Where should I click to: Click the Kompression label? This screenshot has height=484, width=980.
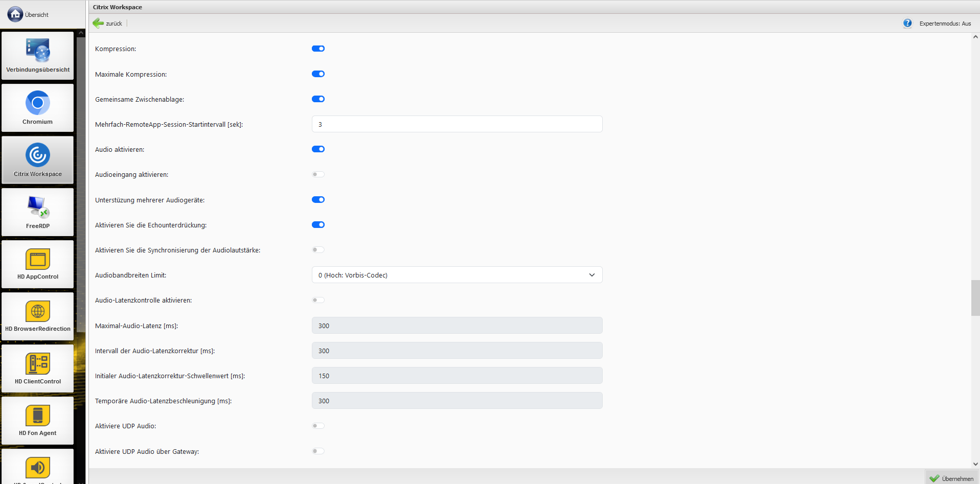click(x=116, y=49)
